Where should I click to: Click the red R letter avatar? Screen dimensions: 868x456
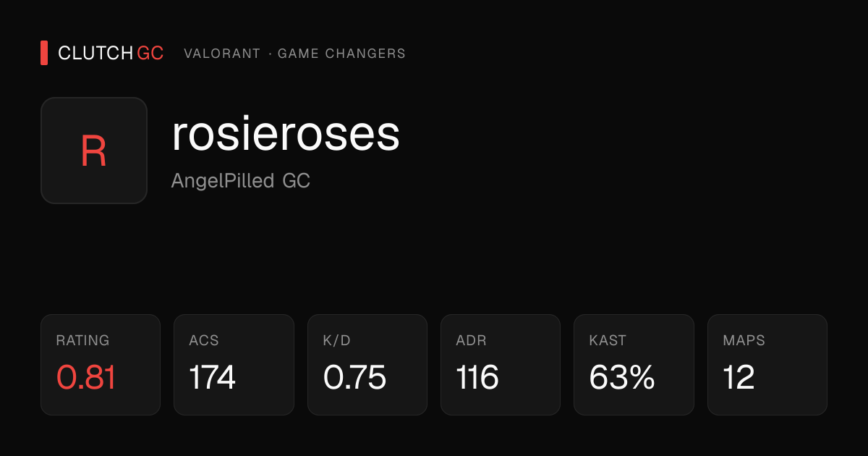coord(94,151)
